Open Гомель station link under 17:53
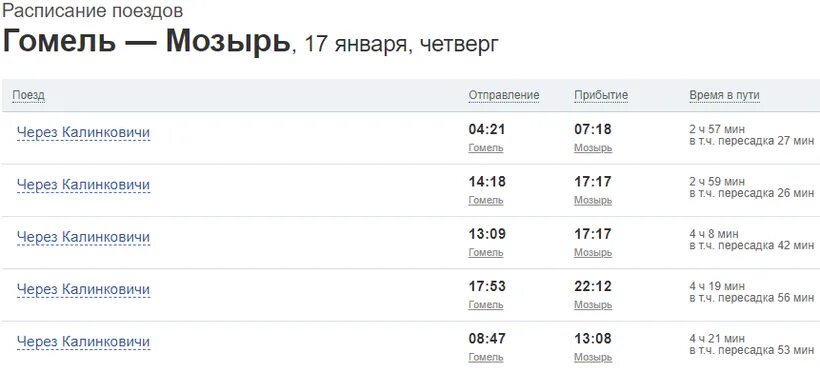Viewport: 820px width, 372px height. [x=486, y=305]
